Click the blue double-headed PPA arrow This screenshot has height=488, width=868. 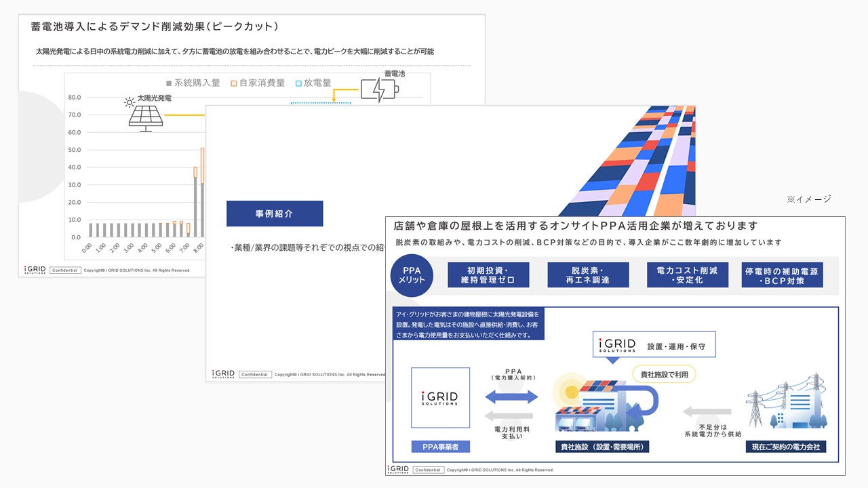coord(511,397)
